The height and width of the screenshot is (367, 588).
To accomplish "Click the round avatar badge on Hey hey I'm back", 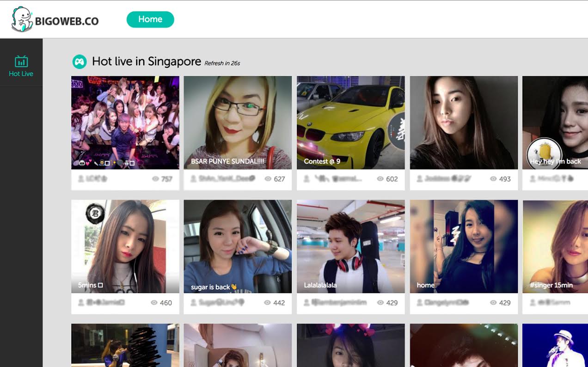I will tap(544, 154).
